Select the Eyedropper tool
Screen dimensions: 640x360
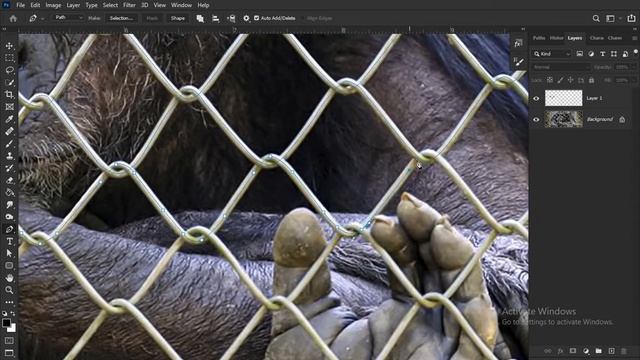9,119
